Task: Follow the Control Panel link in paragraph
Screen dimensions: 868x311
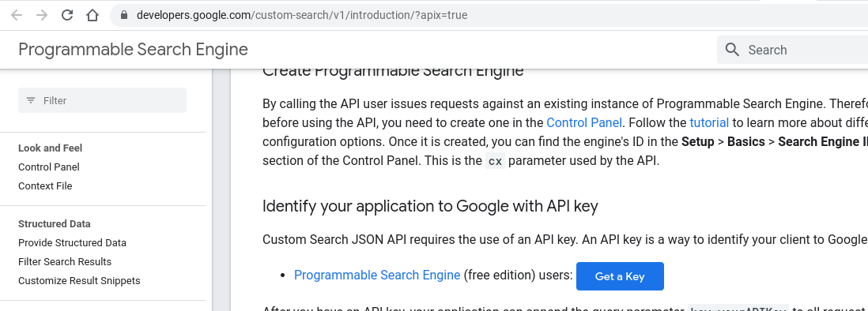Action: (584, 122)
